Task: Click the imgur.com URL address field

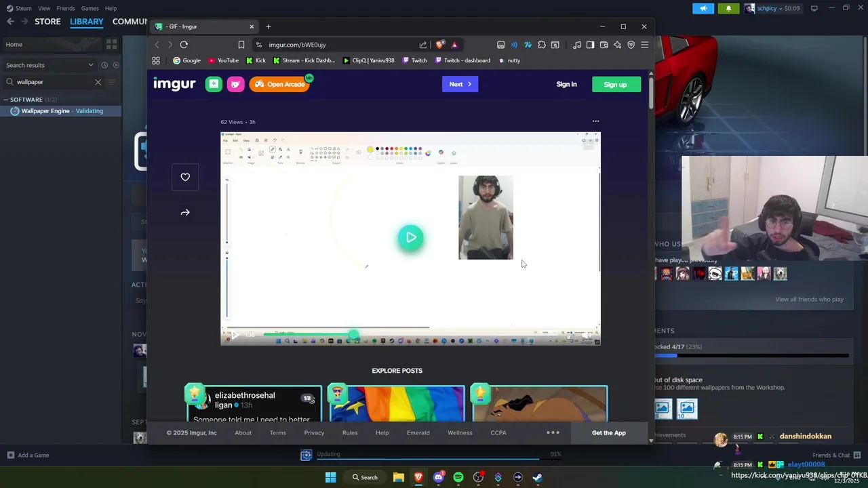Action: (x=336, y=45)
